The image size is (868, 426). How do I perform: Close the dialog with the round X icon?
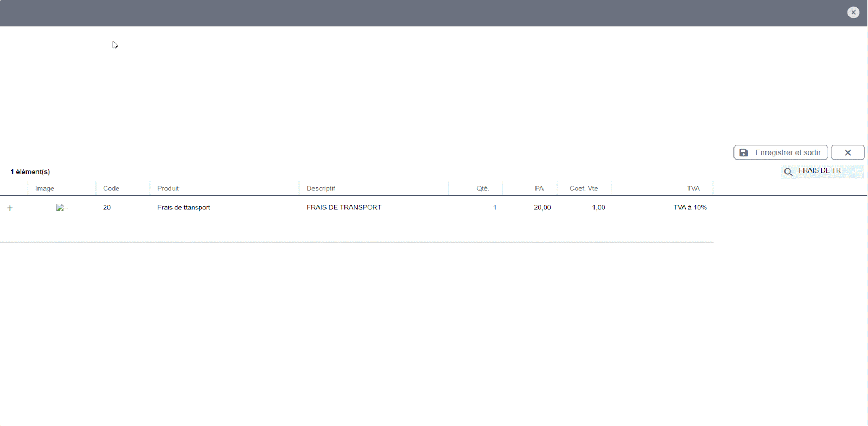853,12
